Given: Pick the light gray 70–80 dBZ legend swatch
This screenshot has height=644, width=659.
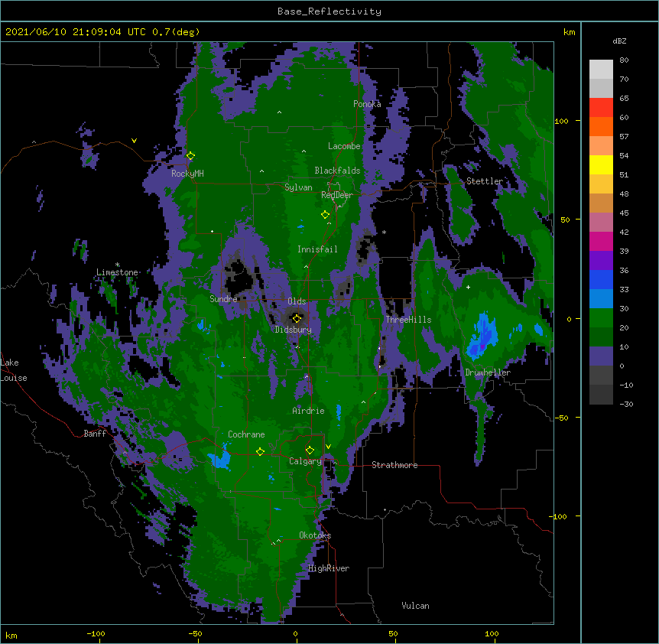Looking at the screenshot, I should click(x=601, y=70).
